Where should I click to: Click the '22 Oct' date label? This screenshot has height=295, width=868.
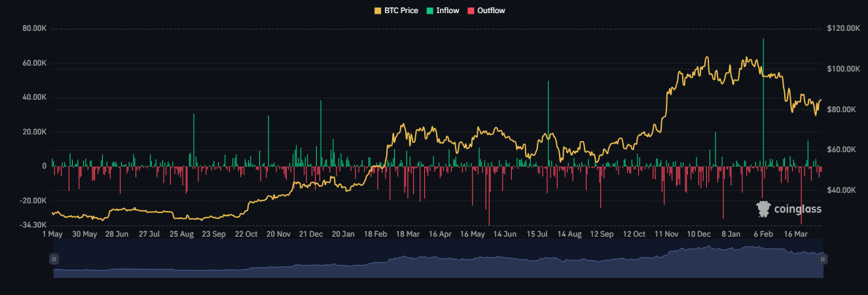[x=246, y=234]
